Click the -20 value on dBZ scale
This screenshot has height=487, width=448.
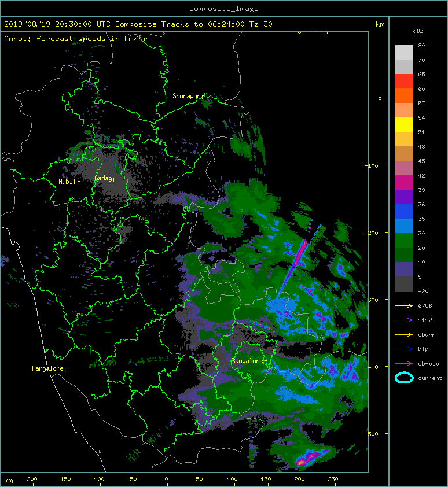(423, 291)
